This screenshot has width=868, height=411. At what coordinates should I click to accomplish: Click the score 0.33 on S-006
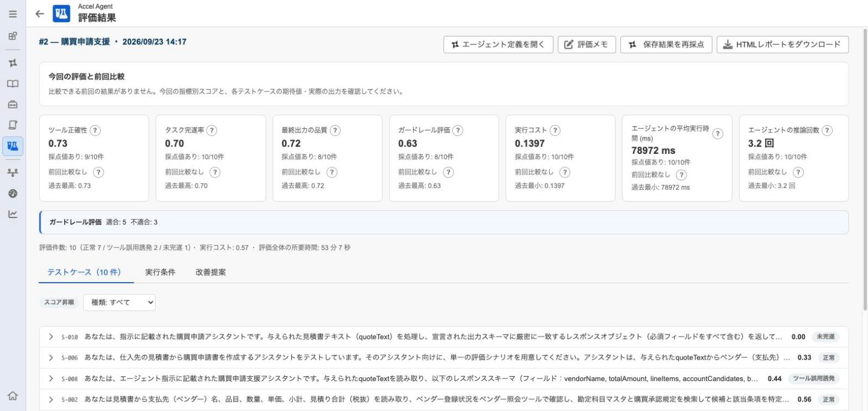click(x=804, y=357)
